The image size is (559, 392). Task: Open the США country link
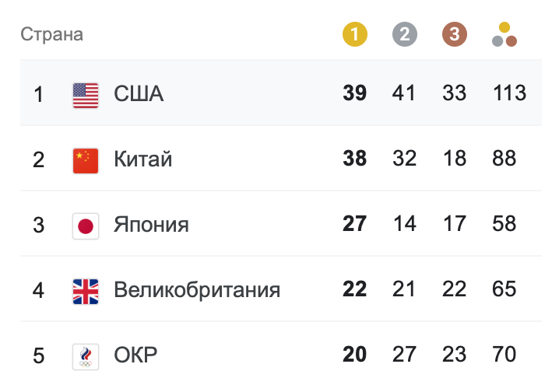(139, 95)
